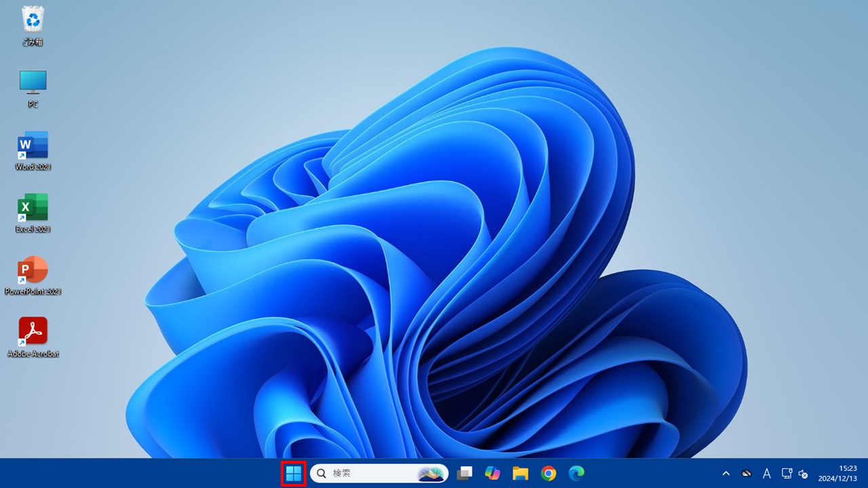The width and height of the screenshot is (868, 488).
Task: Open File Explorer from the taskbar
Action: [520, 473]
